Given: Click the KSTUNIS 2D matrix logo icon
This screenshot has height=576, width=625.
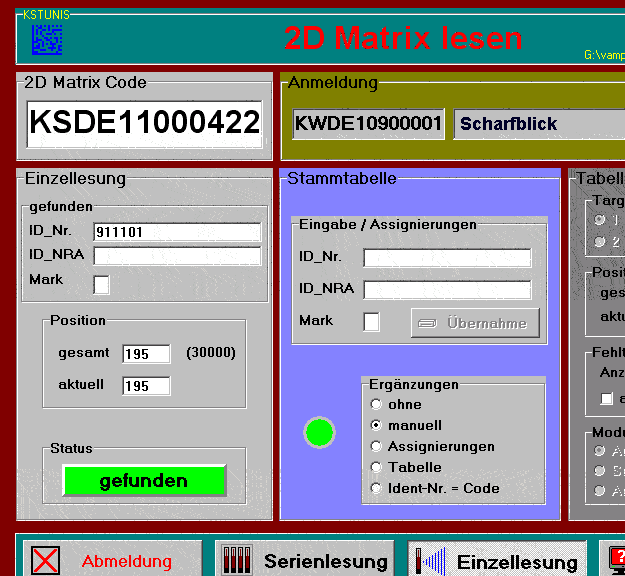Looking at the screenshot, I should pos(46,39).
